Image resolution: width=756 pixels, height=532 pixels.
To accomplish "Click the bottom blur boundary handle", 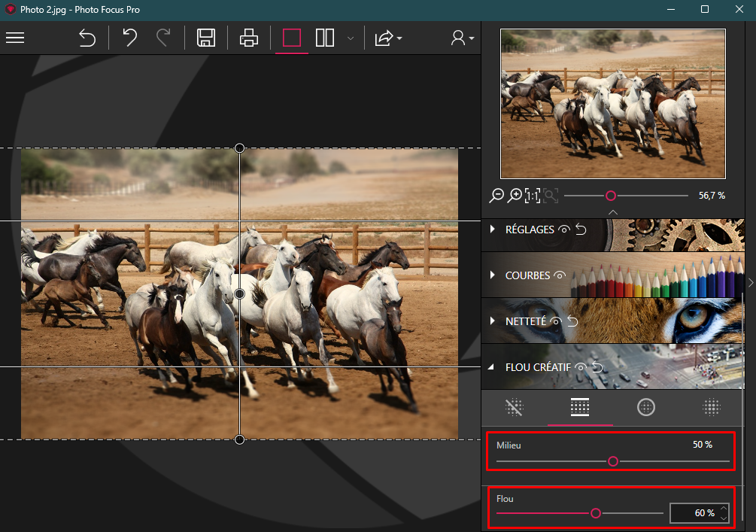I will click(240, 439).
